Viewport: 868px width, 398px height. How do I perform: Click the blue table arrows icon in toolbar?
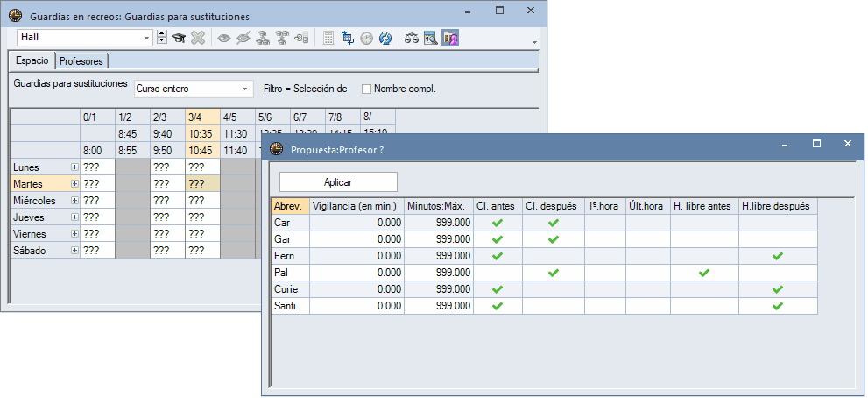pos(348,38)
